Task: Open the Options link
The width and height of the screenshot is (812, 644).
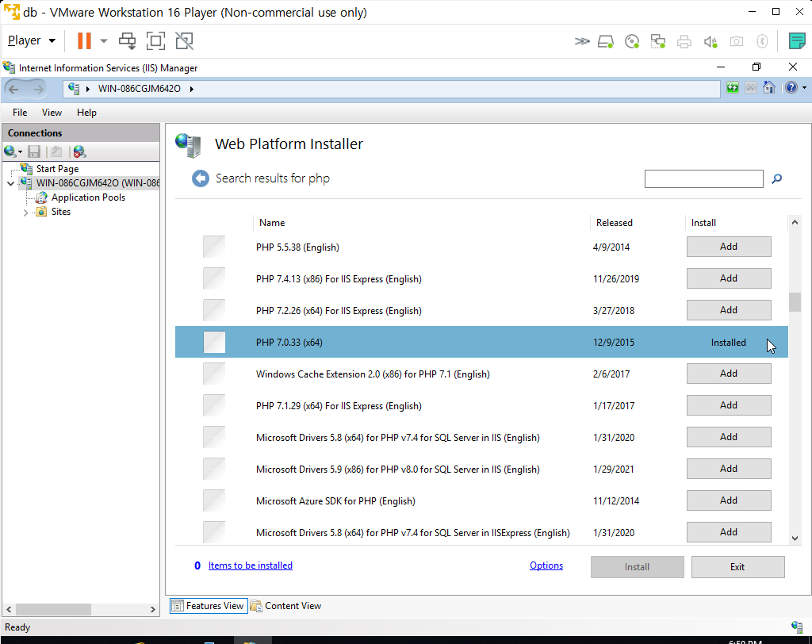Action: click(x=546, y=565)
